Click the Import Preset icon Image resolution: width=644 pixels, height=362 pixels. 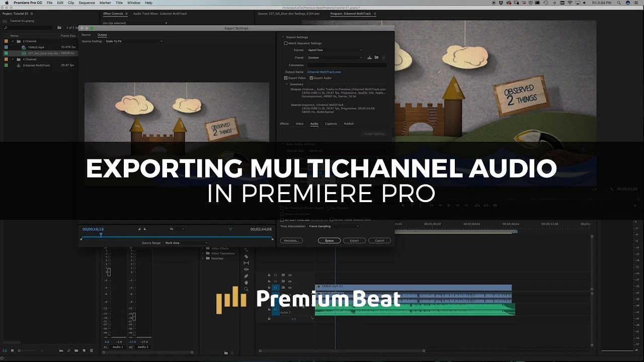(x=376, y=58)
